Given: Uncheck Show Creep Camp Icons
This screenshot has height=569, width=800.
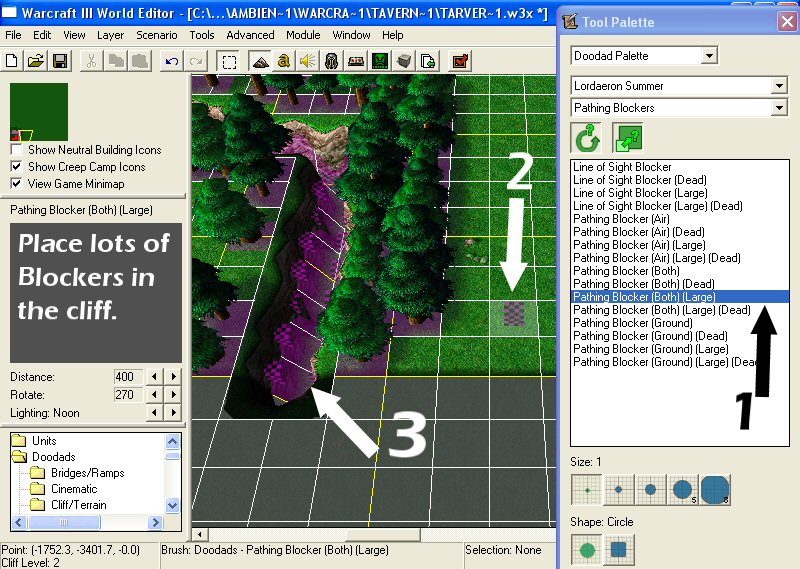Looking at the screenshot, I should tap(16, 167).
